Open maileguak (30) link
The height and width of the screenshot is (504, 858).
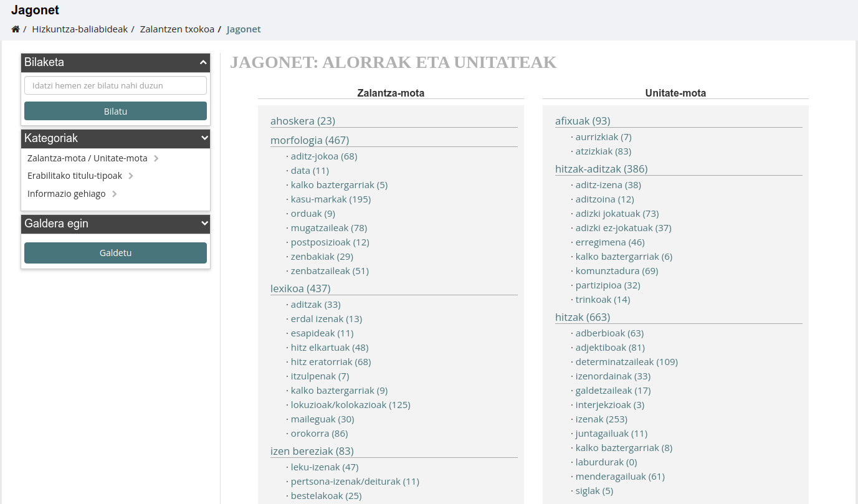(x=323, y=419)
